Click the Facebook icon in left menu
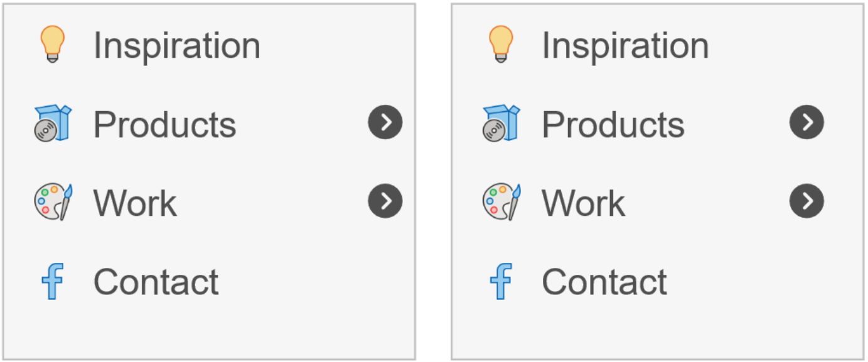The image size is (868, 362). coord(53,281)
